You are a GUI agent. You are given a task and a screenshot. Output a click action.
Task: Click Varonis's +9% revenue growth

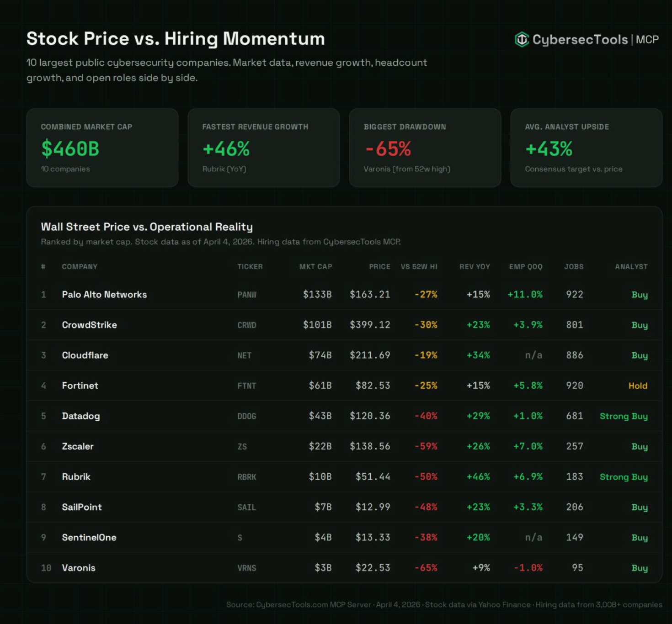point(481,568)
